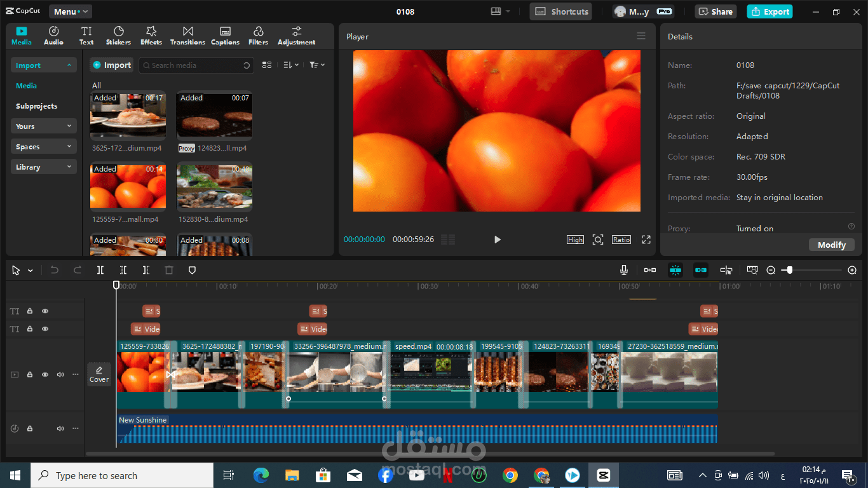Open the Transitions panel
Screen dimensions: 868x488
click(187, 36)
